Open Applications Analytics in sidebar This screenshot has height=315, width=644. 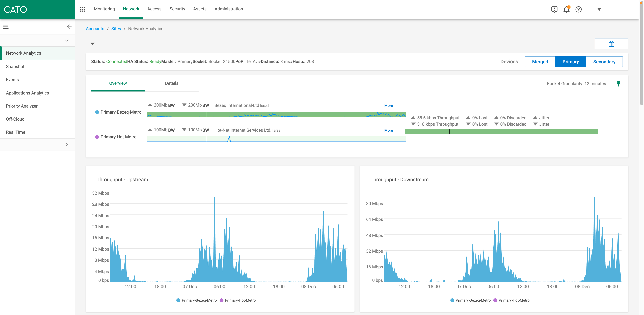28,93
